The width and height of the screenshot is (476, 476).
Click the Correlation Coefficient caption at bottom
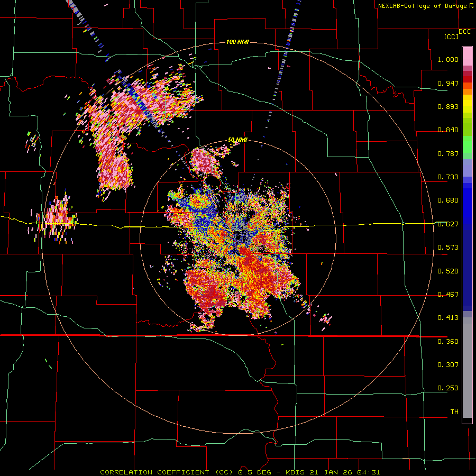coord(240,472)
